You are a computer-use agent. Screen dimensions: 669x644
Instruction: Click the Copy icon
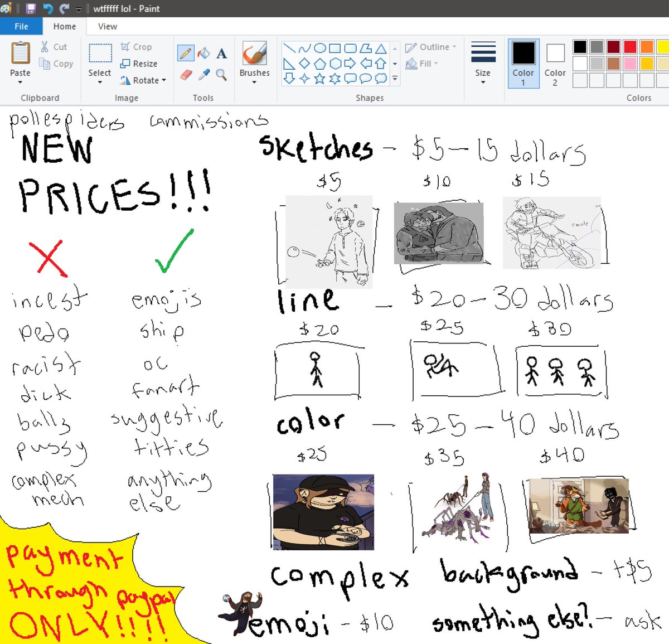point(45,64)
